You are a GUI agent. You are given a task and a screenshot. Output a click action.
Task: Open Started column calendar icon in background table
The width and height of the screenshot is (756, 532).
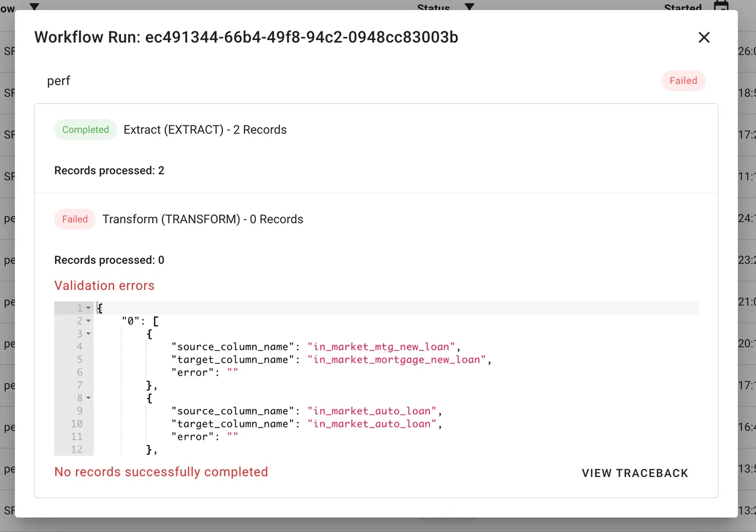[721, 6]
